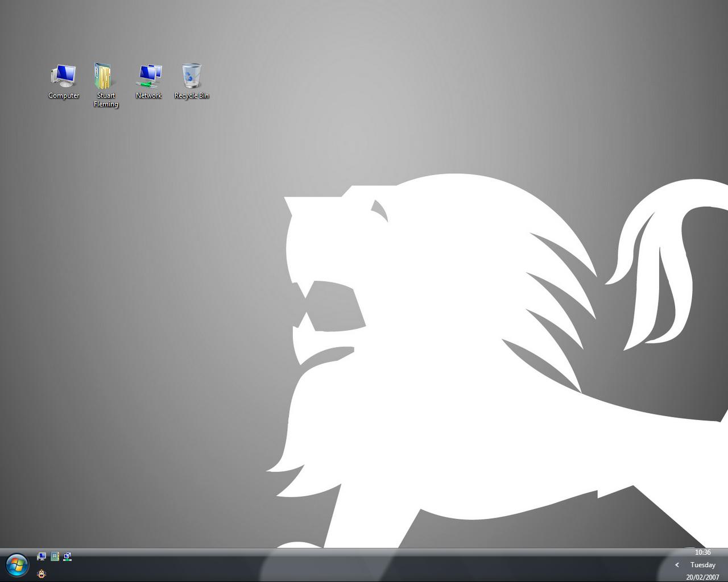
Task: Select the Stuart Fleming user folder icon
Action: [x=106, y=85]
